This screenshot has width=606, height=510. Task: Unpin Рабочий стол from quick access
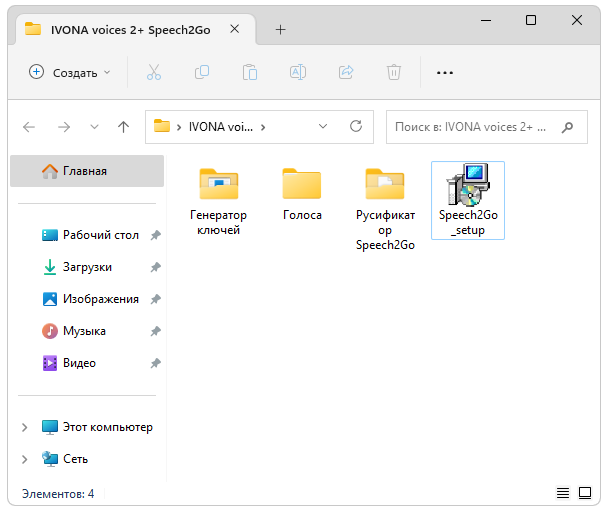(155, 235)
